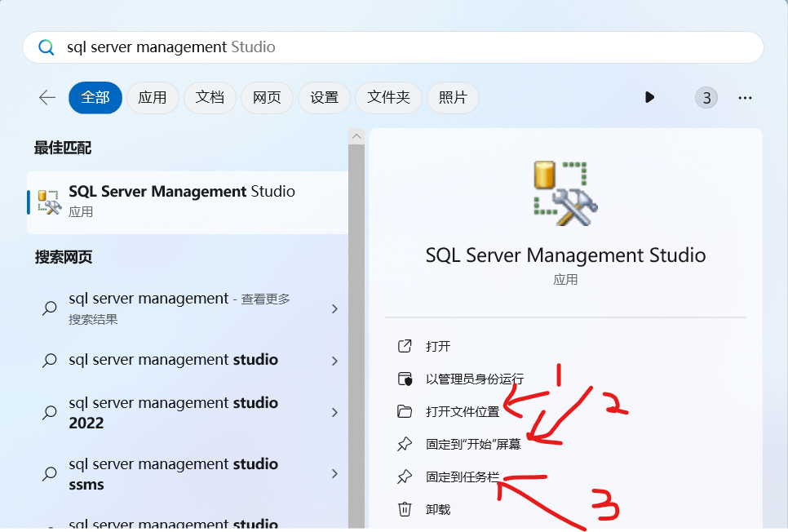Expand chevron for 'sql server management studio' suggestion
Viewport: 788px width, 532px height.
pyautogui.click(x=334, y=361)
